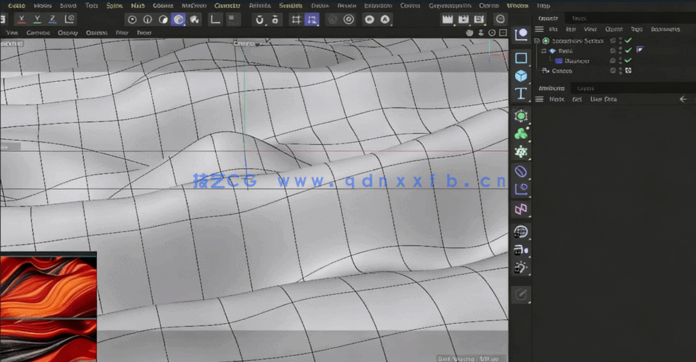The height and width of the screenshot is (362, 696).
Task: Select the spline pen tool in side palette
Action: coord(521,34)
